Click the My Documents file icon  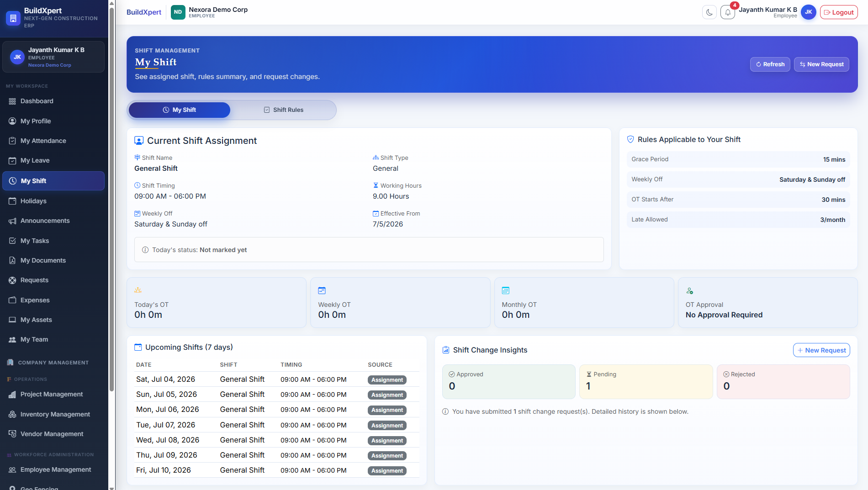click(12, 260)
